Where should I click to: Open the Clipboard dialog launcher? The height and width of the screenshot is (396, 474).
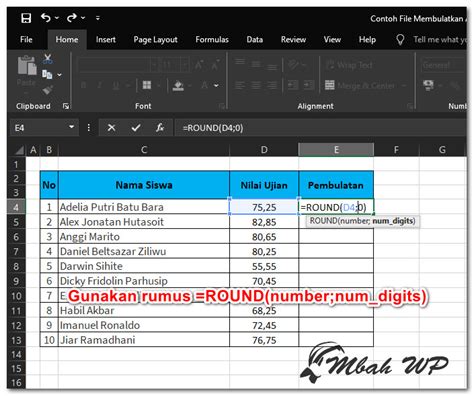pyautogui.click(x=66, y=106)
